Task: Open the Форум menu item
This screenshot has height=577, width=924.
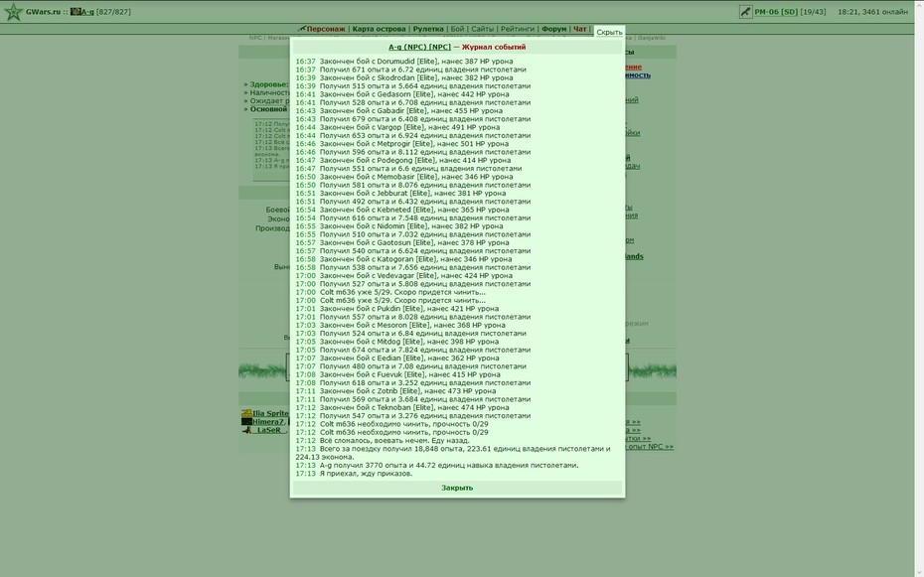Action: [554, 29]
